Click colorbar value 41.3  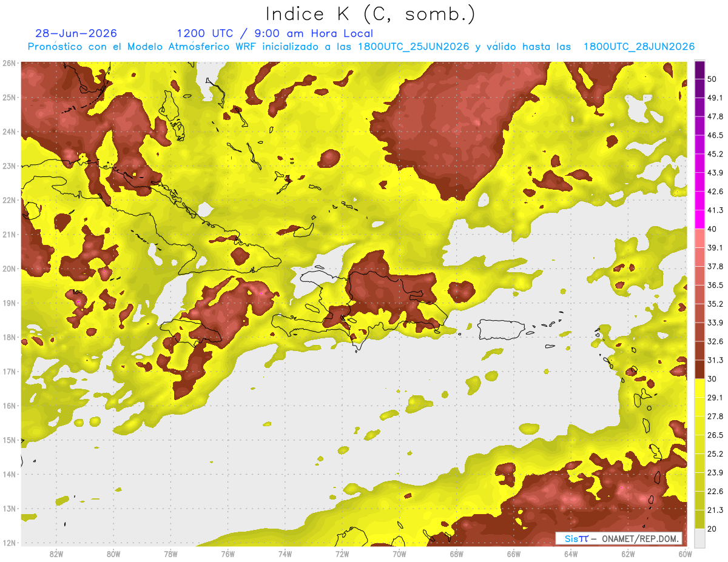click(x=716, y=210)
